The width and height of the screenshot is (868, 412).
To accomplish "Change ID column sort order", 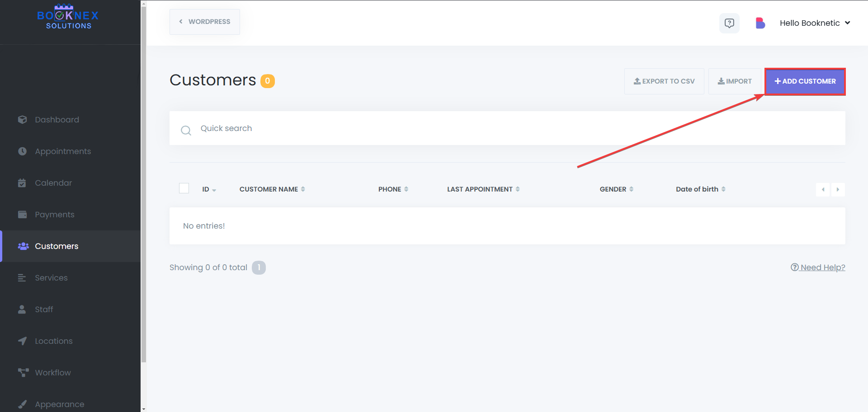I will 214,190.
